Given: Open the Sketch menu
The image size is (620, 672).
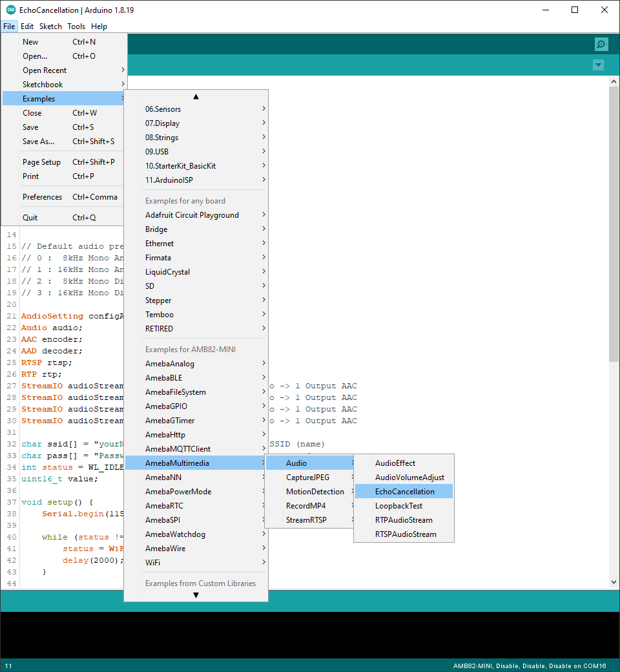Looking at the screenshot, I should click(x=50, y=26).
